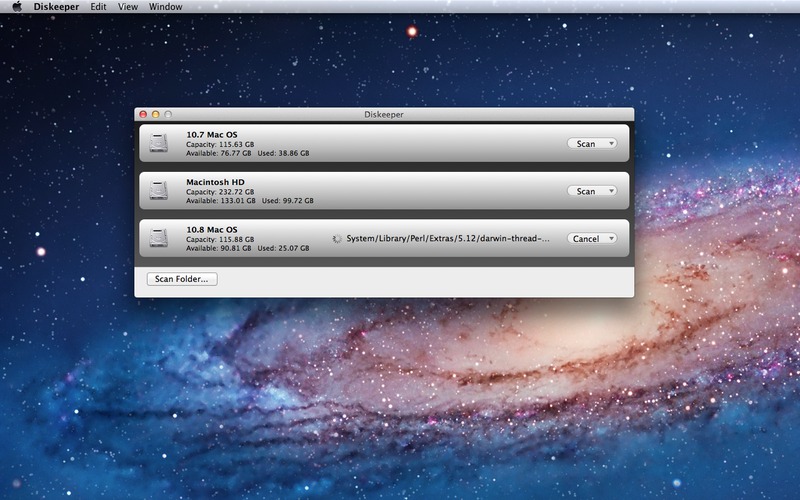The height and width of the screenshot is (500, 800).
Task: Open the Window menu
Action: [165, 7]
